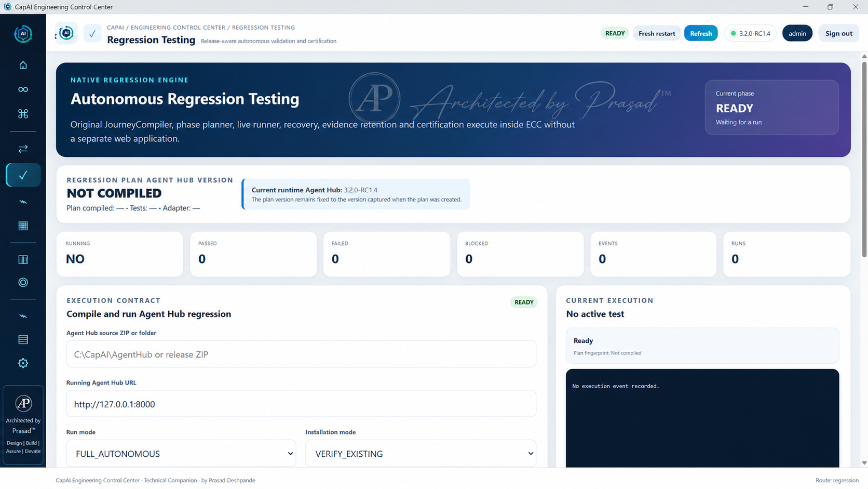
Task: Open the Installation mode VERIFY_EXISTING dropdown
Action: coord(421,454)
